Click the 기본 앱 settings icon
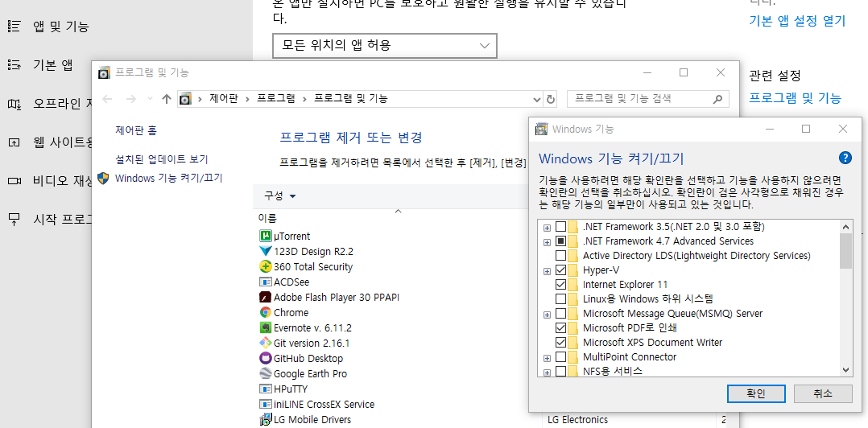This screenshot has height=428, width=868. tap(14, 65)
